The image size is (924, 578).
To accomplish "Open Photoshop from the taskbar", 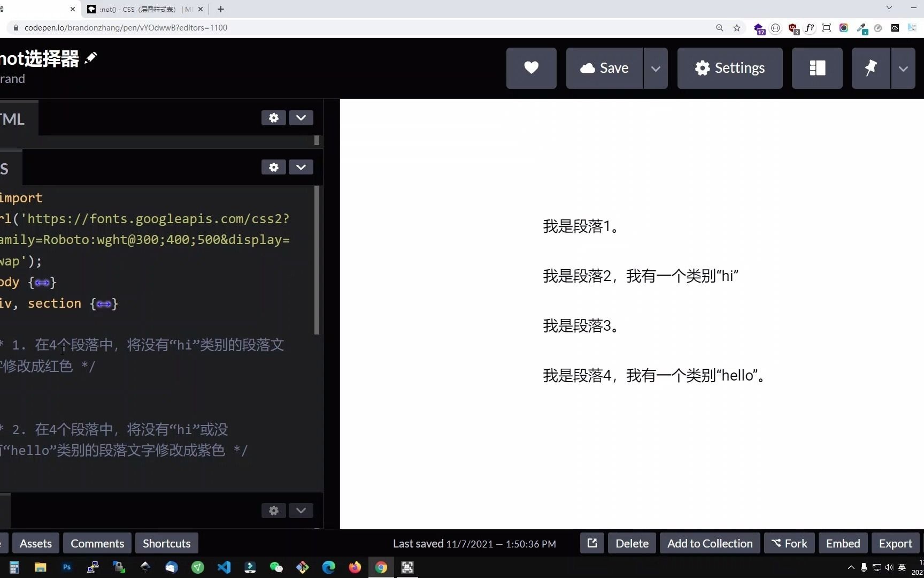I will tap(66, 567).
